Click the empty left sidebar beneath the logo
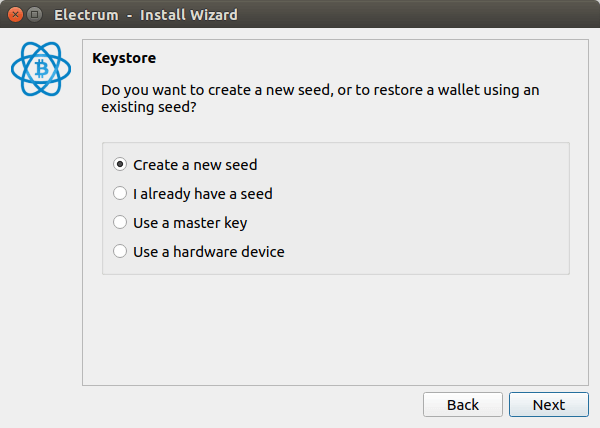 click(x=42, y=250)
